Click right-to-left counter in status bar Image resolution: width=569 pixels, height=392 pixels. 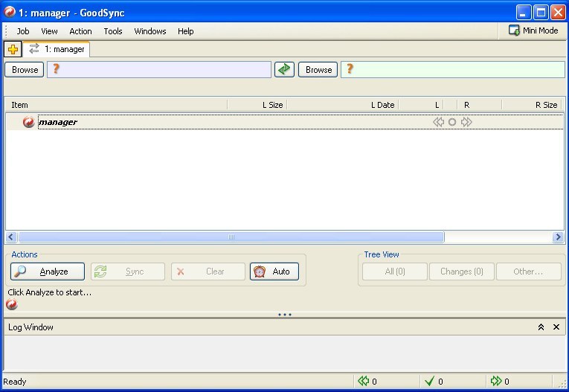[x=367, y=381]
